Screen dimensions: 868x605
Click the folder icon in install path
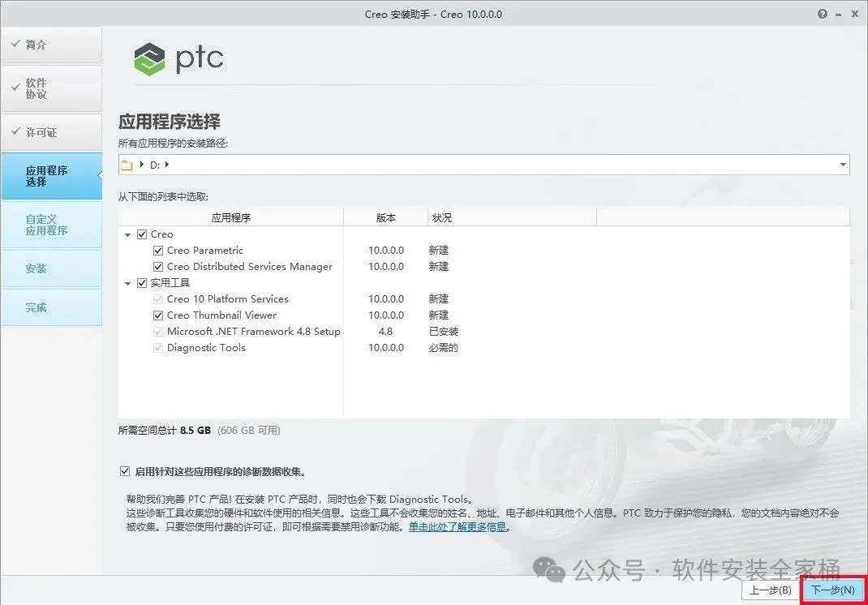pyautogui.click(x=127, y=165)
